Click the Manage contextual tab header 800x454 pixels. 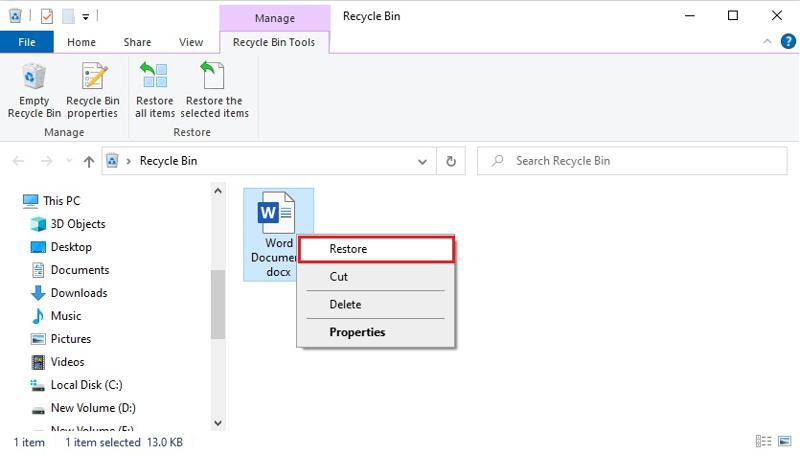(274, 18)
